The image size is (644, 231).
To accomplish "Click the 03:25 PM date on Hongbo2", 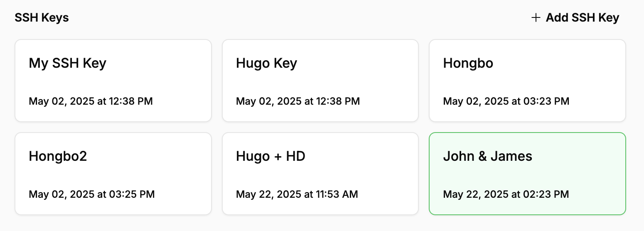I will 91,194.
